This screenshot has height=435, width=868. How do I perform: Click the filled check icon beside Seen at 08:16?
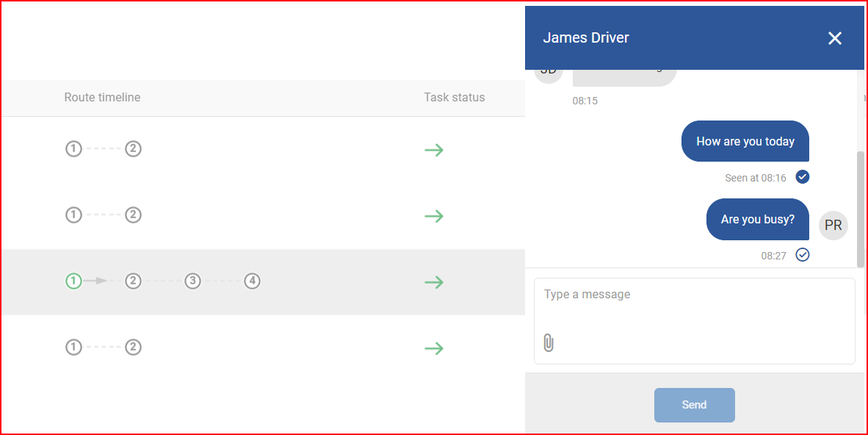[802, 177]
